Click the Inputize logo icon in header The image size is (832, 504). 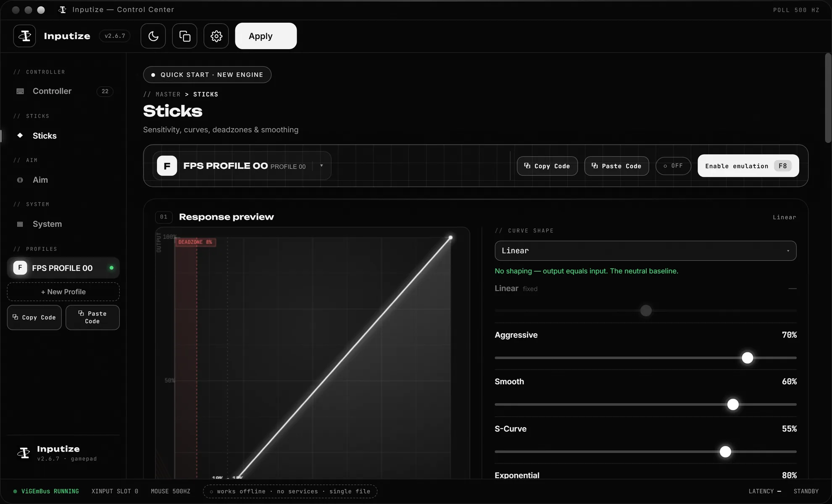[x=24, y=36]
